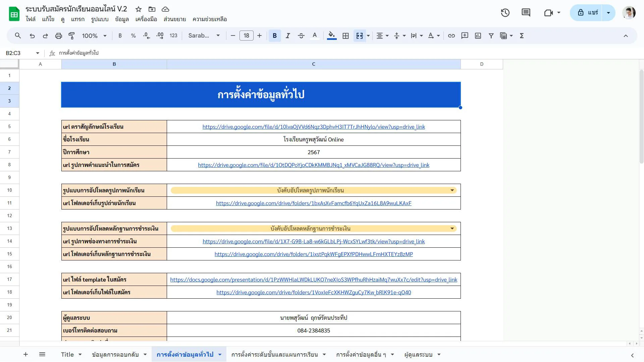Format as percent
The width and height of the screenshot is (644, 362).
[x=133, y=36]
